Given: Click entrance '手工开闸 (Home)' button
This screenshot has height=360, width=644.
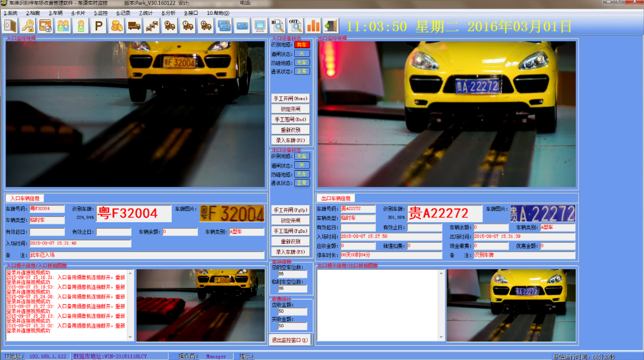Looking at the screenshot, I should click(290, 99).
